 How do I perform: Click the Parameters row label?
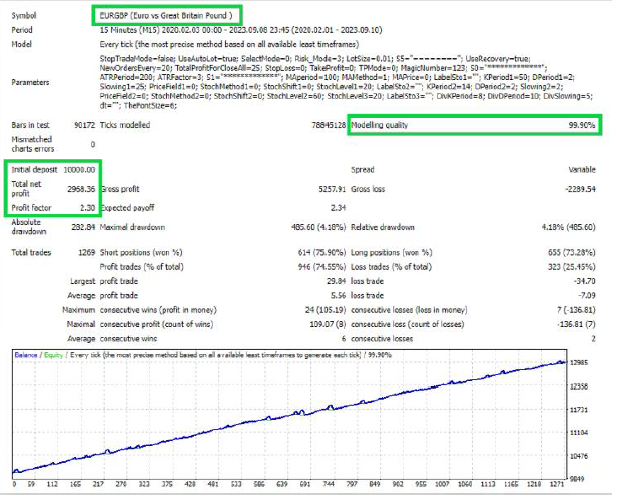pos(31,82)
